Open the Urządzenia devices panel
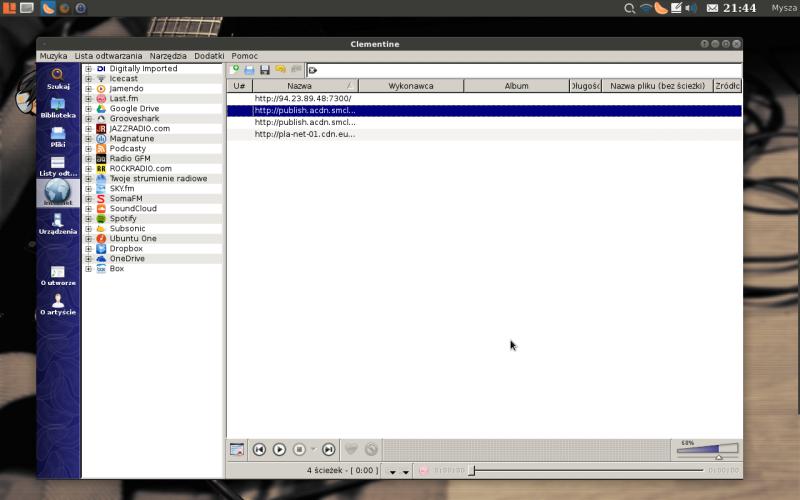Image resolution: width=800 pixels, height=500 pixels. 58,223
